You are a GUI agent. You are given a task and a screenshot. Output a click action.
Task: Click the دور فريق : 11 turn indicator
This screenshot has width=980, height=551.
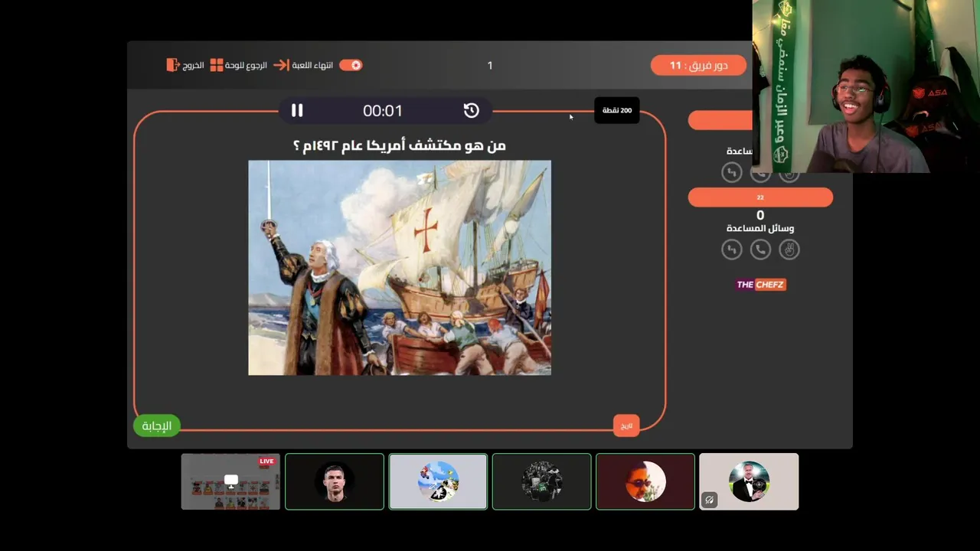(x=698, y=65)
